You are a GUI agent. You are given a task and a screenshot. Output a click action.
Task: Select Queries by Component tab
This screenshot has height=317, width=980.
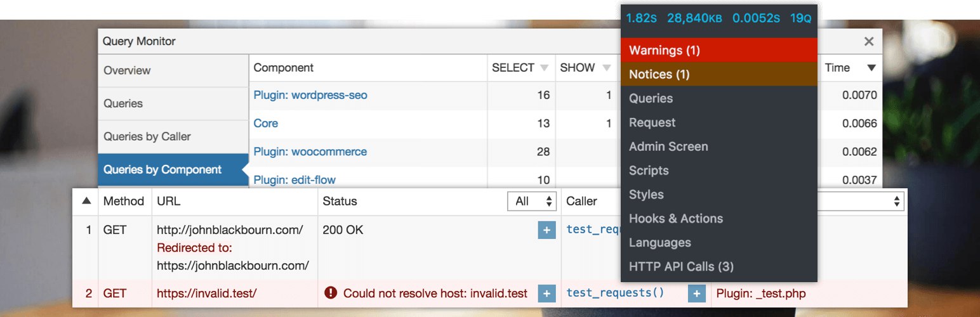click(x=173, y=170)
